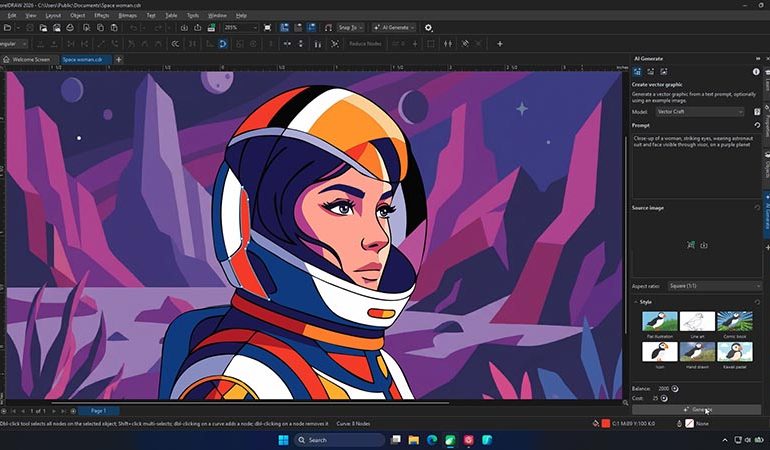Image resolution: width=770 pixels, height=450 pixels.
Task: Click the camera capture source image icon
Action: click(x=704, y=245)
